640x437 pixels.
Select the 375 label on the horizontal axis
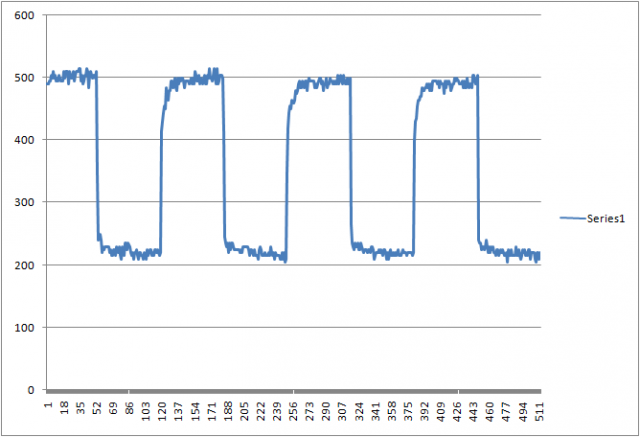[x=407, y=411]
